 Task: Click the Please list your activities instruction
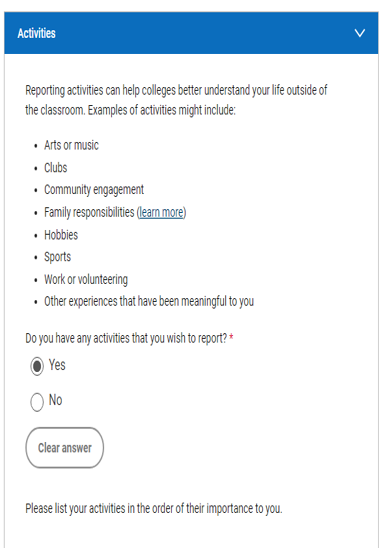[x=154, y=508]
